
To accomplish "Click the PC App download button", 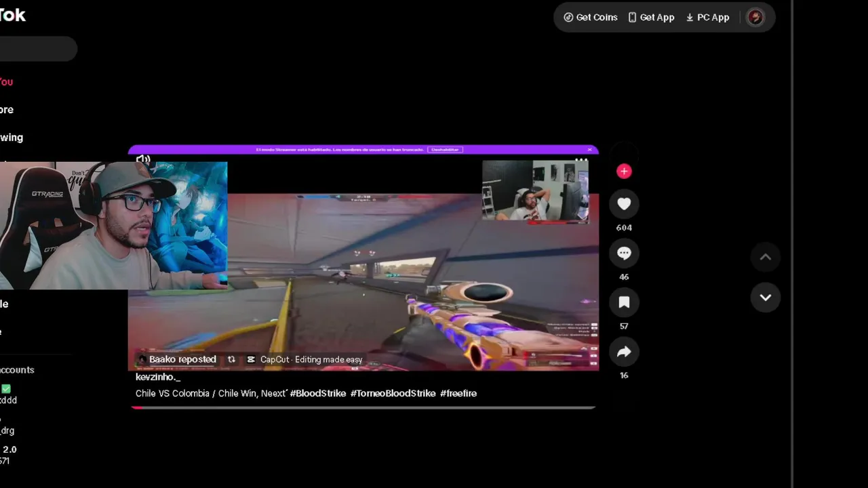I will pyautogui.click(x=707, y=18).
